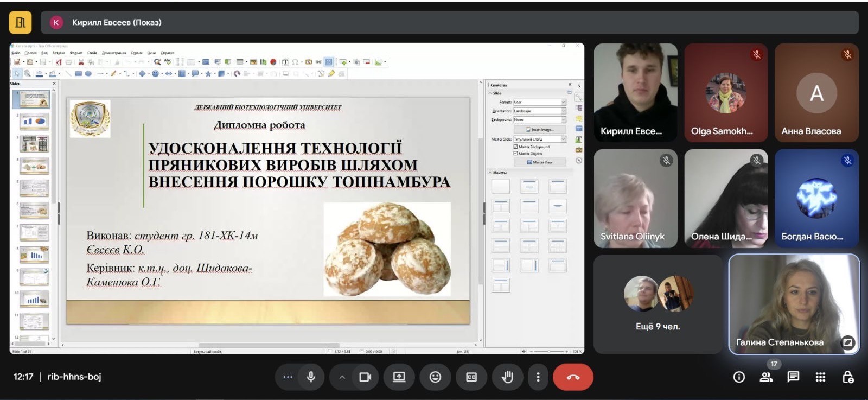Open the emoji reactions panel
The width and height of the screenshot is (868, 400).
(x=435, y=377)
